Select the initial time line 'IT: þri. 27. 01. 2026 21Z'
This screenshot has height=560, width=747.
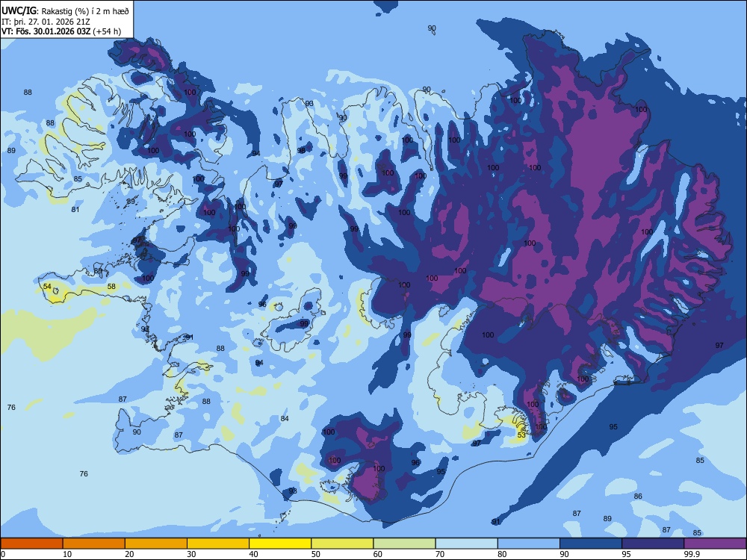(46, 22)
